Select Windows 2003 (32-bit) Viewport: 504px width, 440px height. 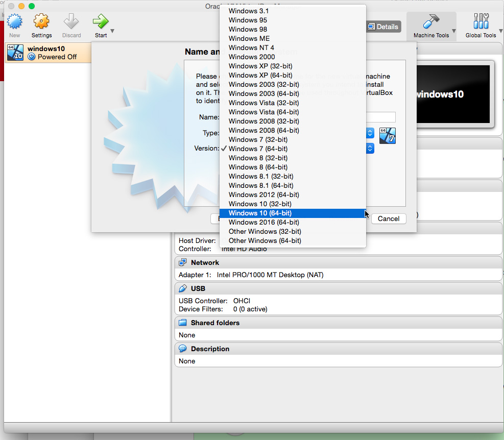coord(293,85)
